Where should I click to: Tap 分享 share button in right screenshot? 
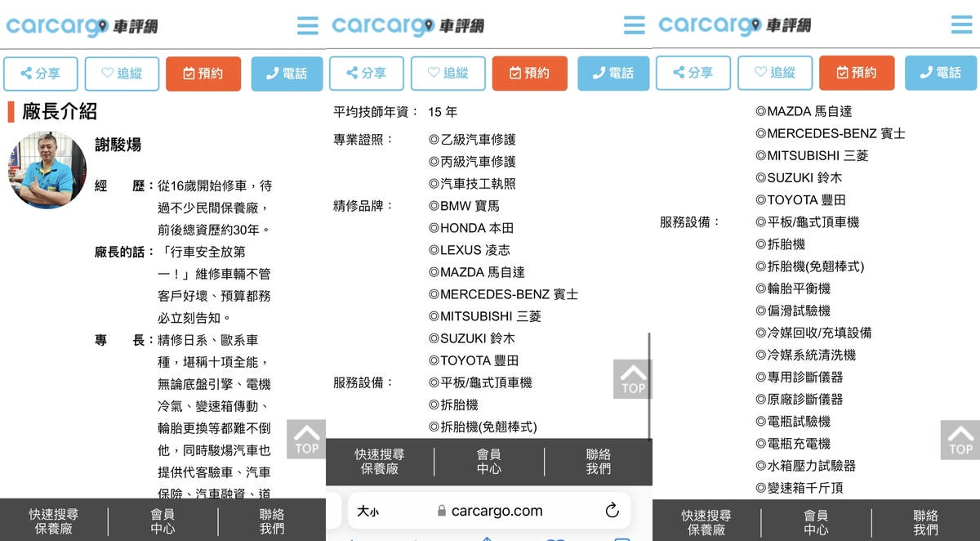coord(693,73)
